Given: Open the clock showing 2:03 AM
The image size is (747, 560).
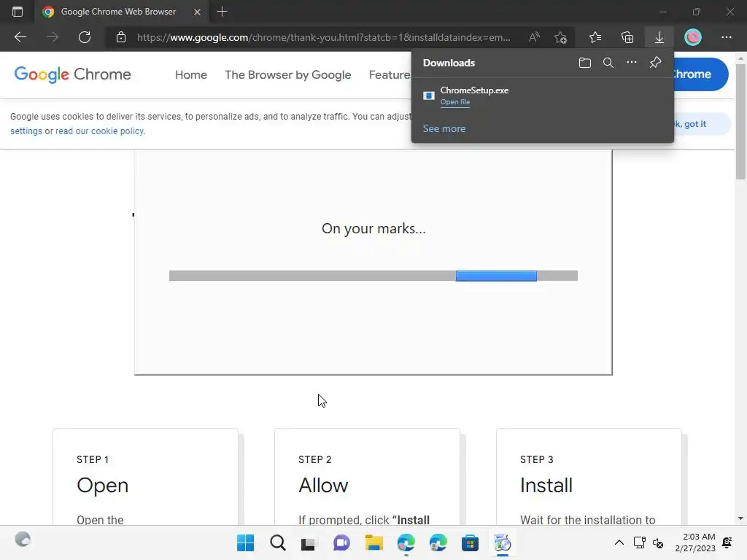Looking at the screenshot, I should coord(695,542).
